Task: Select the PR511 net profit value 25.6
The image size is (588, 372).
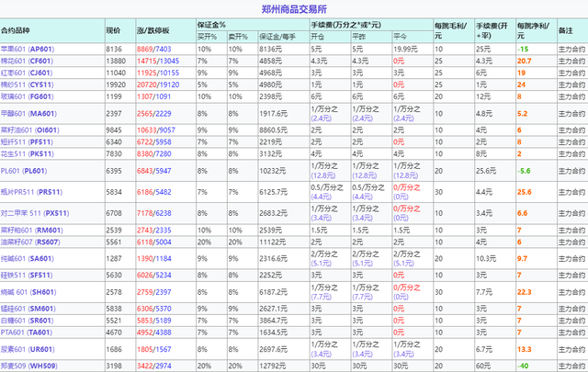Action: pos(525,192)
